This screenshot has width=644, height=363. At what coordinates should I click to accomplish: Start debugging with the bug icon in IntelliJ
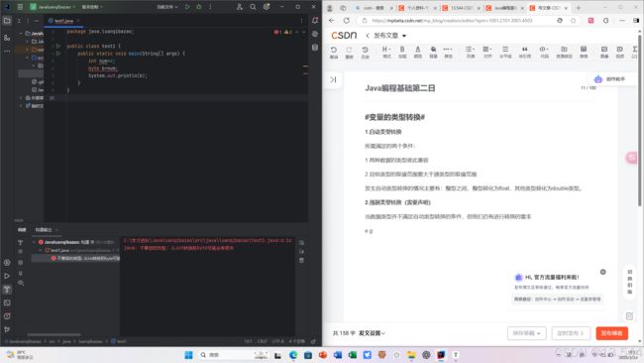pos(199,7)
